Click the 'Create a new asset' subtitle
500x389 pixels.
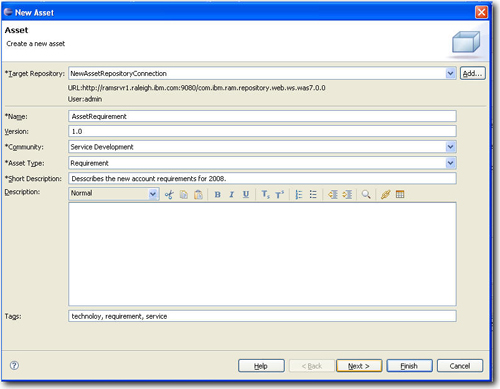tap(36, 44)
